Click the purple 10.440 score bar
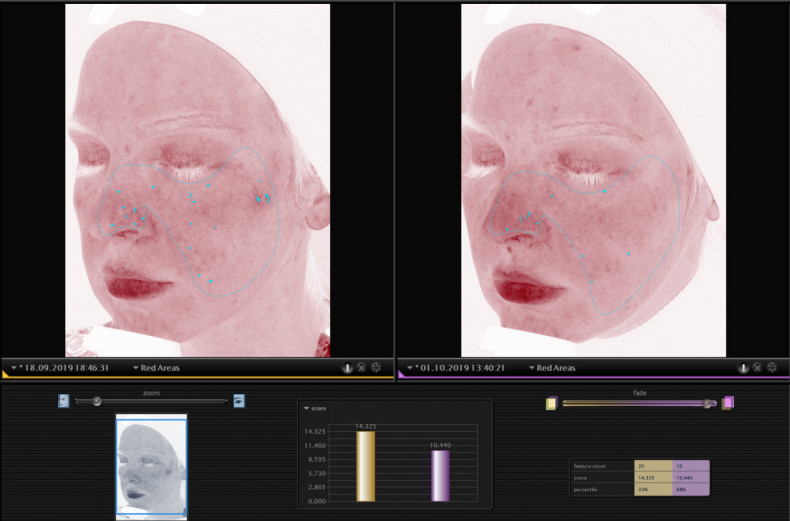Screen dimensions: 790x521 (441, 475)
